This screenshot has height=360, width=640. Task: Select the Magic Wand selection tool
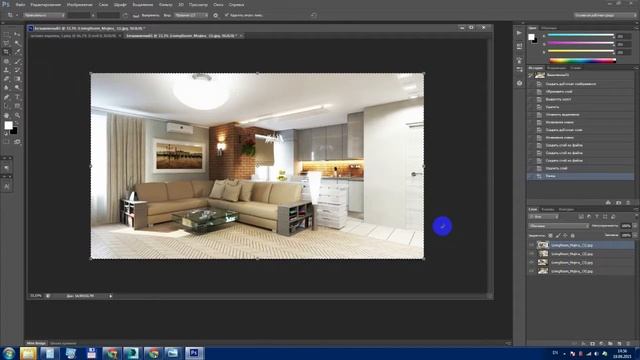coord(17,43)
